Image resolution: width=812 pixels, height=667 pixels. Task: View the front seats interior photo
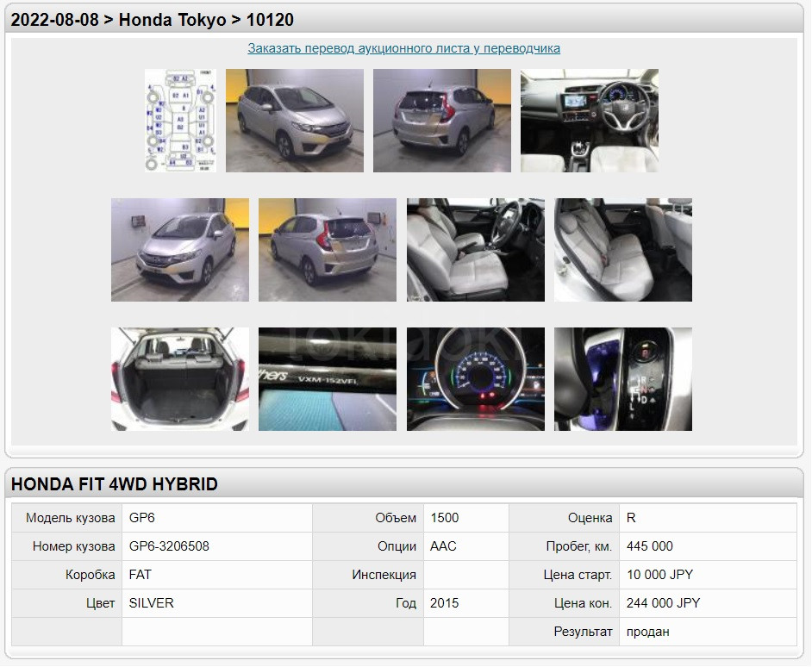(x=476, y=250)
